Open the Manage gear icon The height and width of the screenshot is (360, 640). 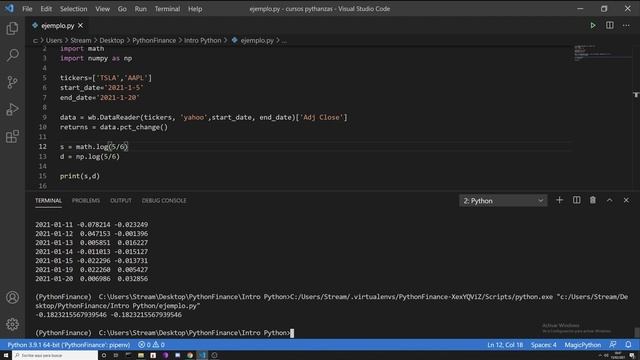tap(12, 324)
